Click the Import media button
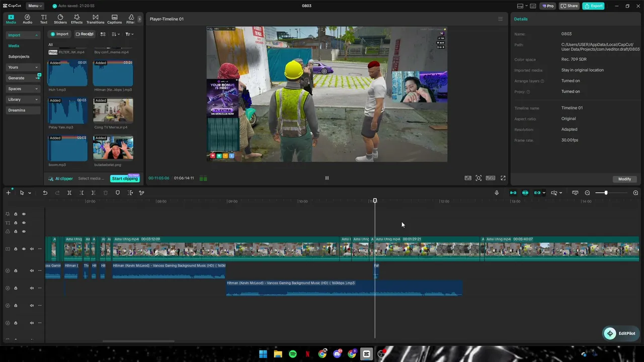This screenshot has width=644, height=362. click(x=59, y=34)
